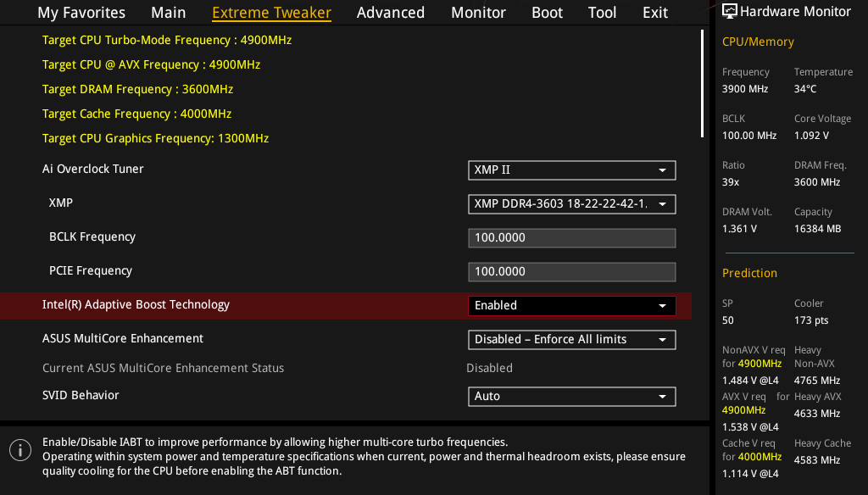
Task: Click the 4765 MHz Heavy Non-AVX value
Action: (x=817, y=381)
